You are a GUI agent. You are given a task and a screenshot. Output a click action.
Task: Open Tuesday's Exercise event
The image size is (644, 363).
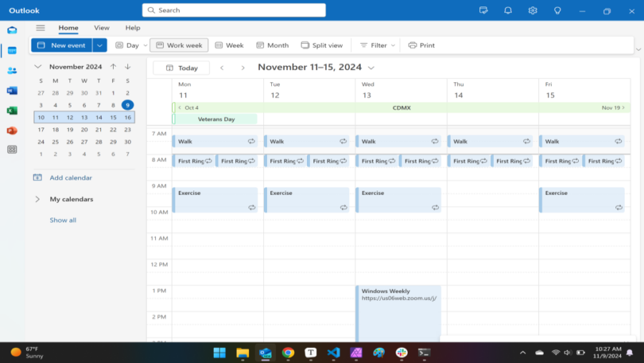(x=307, y=200)
